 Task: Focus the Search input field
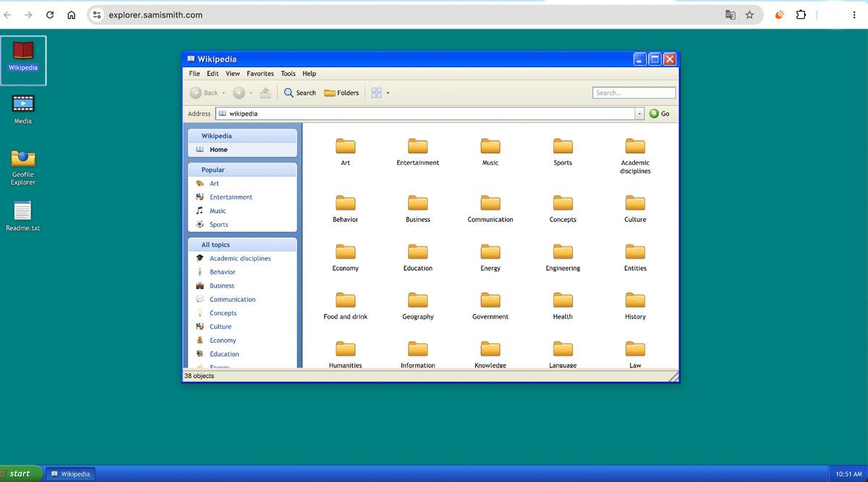(x=634, y=92)
